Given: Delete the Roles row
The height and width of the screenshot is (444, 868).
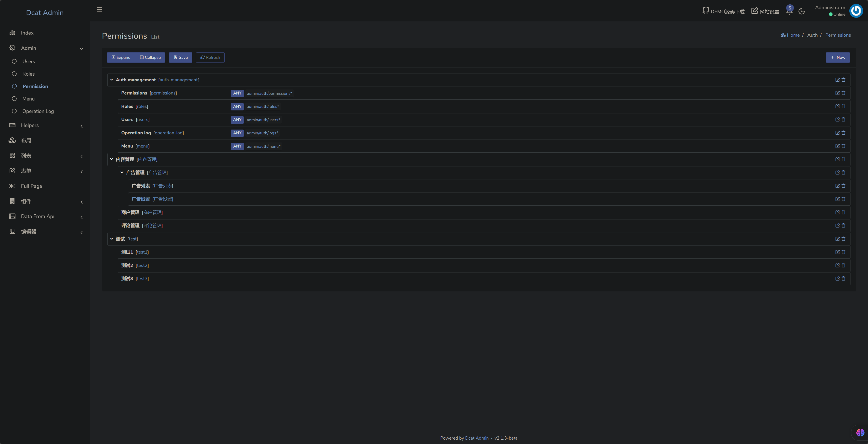Looking at the screenshot, I should click(x=843, y=106).
